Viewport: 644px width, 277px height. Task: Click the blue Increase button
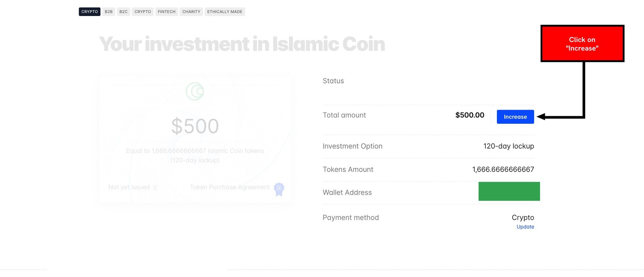tap(515, 117)
